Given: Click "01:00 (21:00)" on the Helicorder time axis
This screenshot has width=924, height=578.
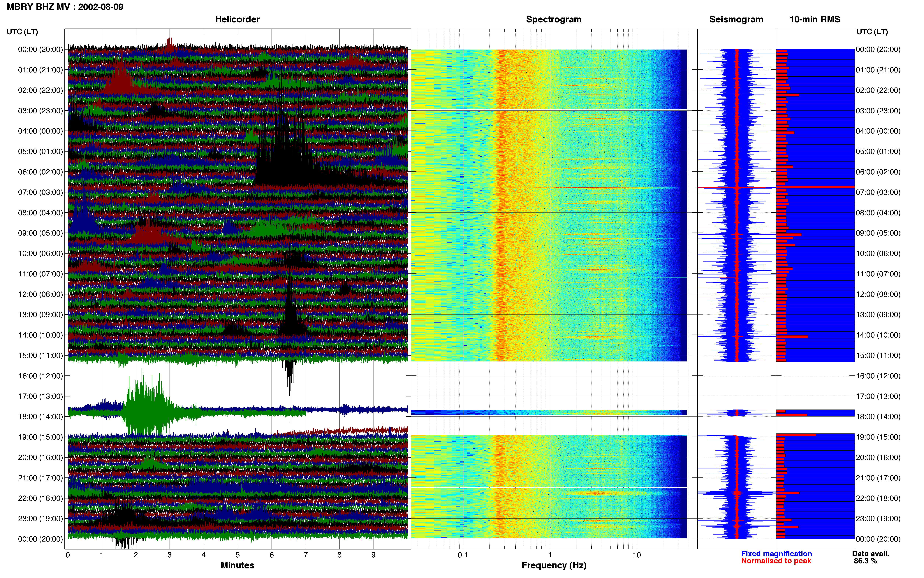Looking at the screenshot, I should pyautogui.click(x=41, y=70).
